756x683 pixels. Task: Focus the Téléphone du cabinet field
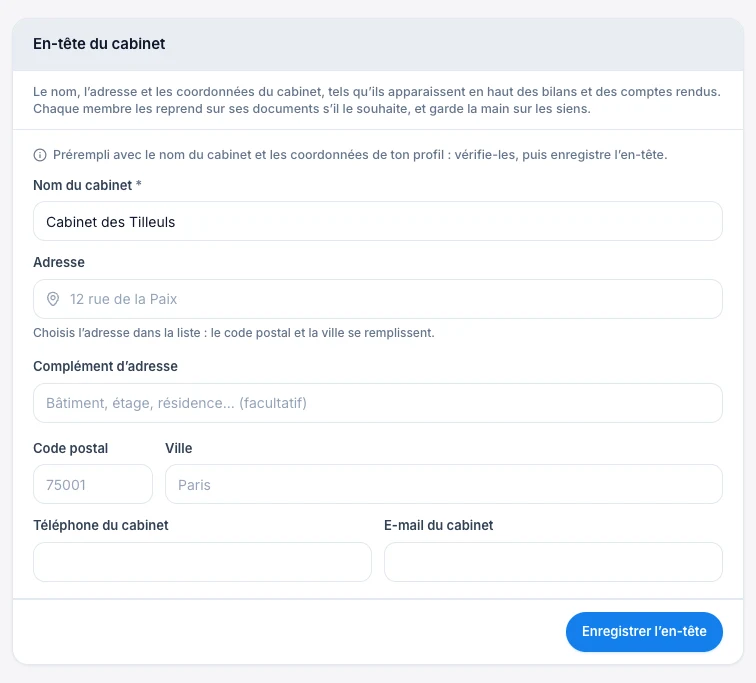[x=202, y=562]
